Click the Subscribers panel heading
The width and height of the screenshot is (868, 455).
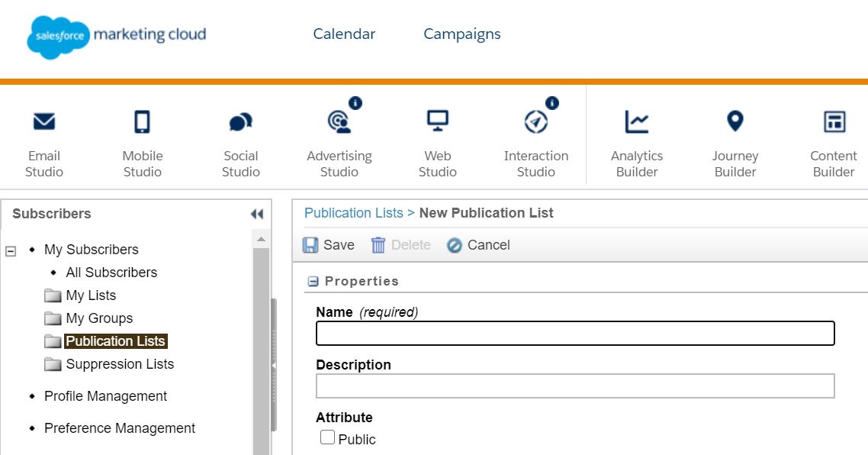(x=51, y=214)
